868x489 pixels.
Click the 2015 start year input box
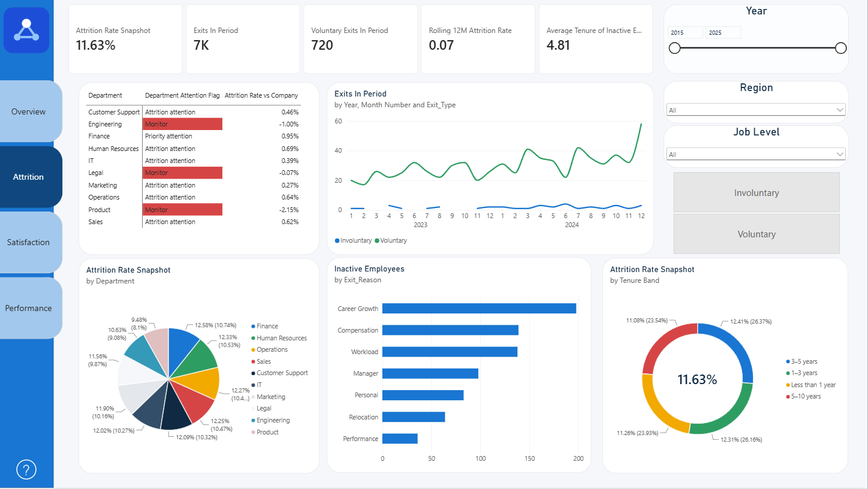tap(686, 33)
